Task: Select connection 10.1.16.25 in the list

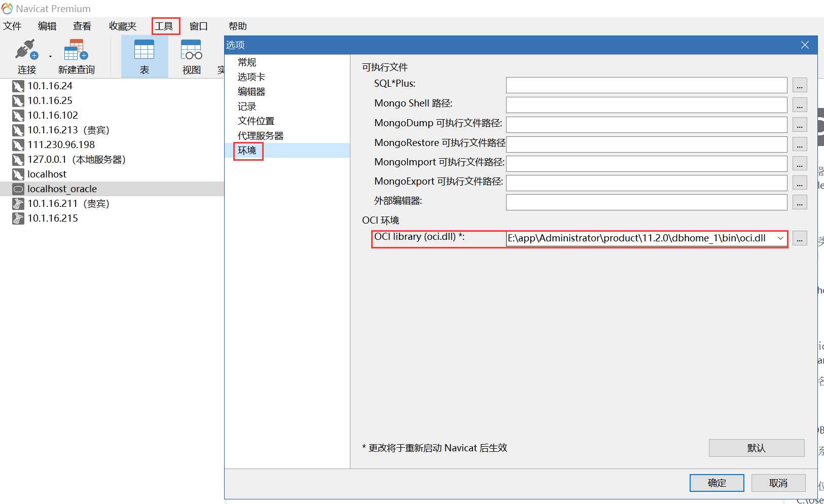Action: coord(50,101)
